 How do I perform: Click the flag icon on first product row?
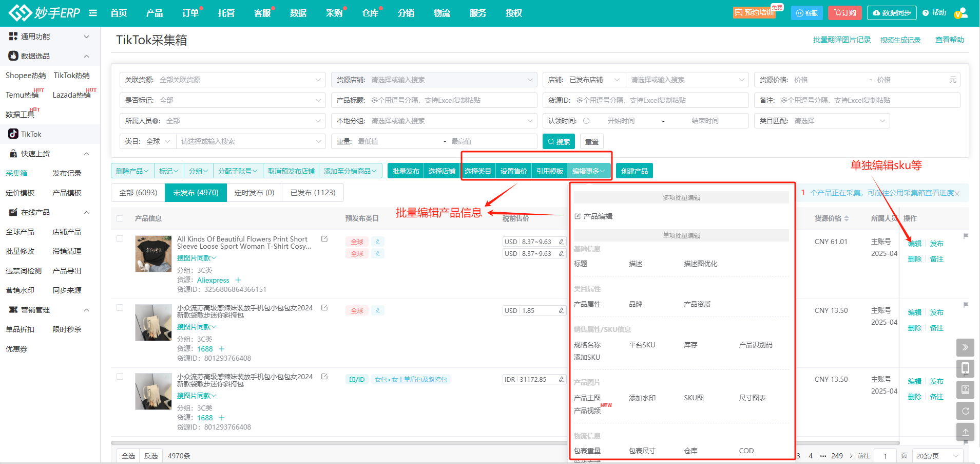[966, 236]
